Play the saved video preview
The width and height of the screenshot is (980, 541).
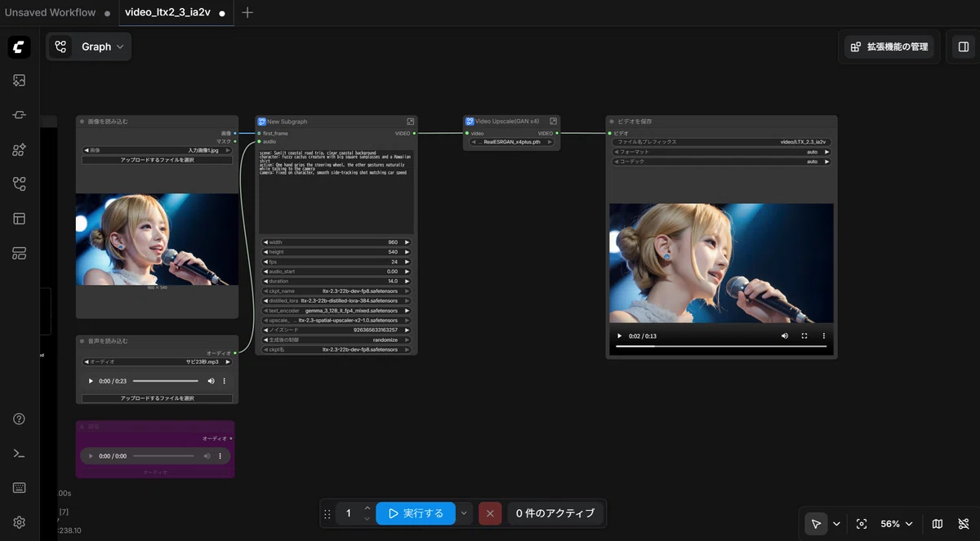coord(619,335)
